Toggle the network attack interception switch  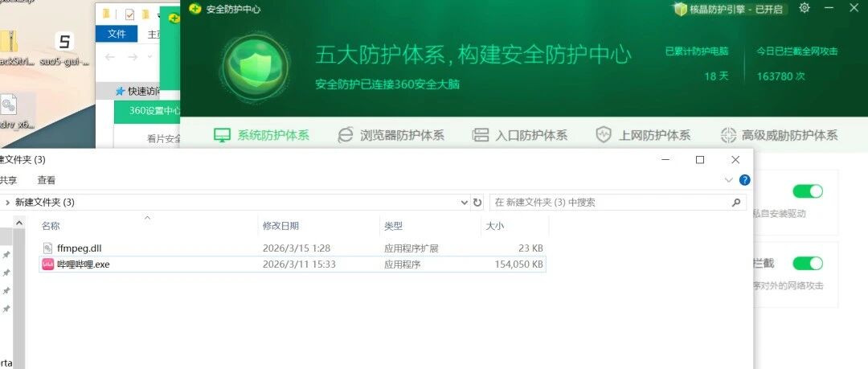pyautogui.click(x=808, y=263)
